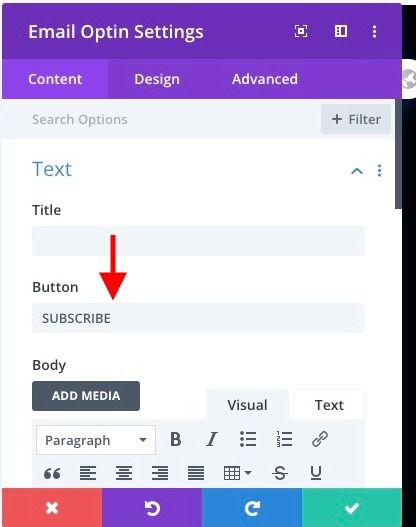416x527 pixels.
Task: Apply bold formatting in Body editor
Action: pos(175,439)
